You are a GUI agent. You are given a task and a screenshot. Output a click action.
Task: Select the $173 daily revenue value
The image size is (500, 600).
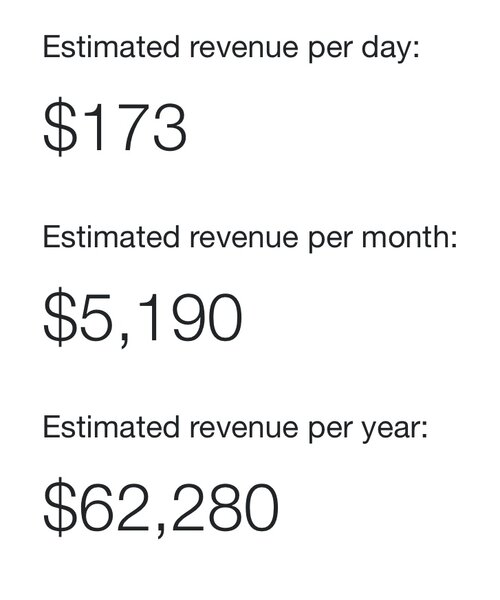[x=115, y=127]
